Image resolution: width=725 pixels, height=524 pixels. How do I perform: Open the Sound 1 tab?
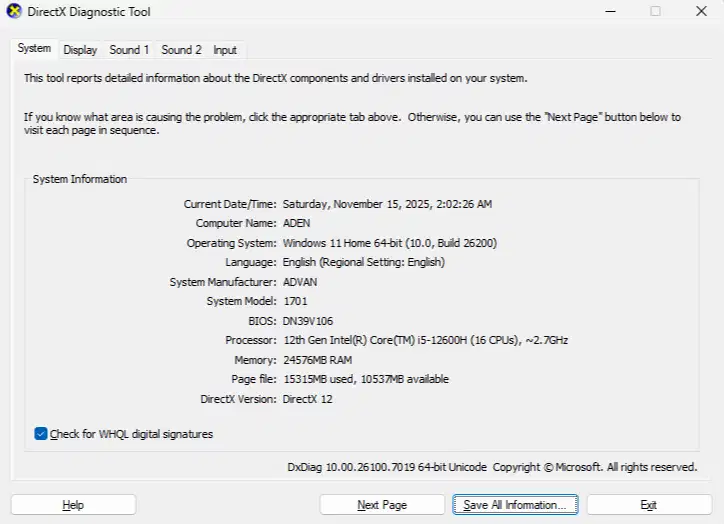129,50
